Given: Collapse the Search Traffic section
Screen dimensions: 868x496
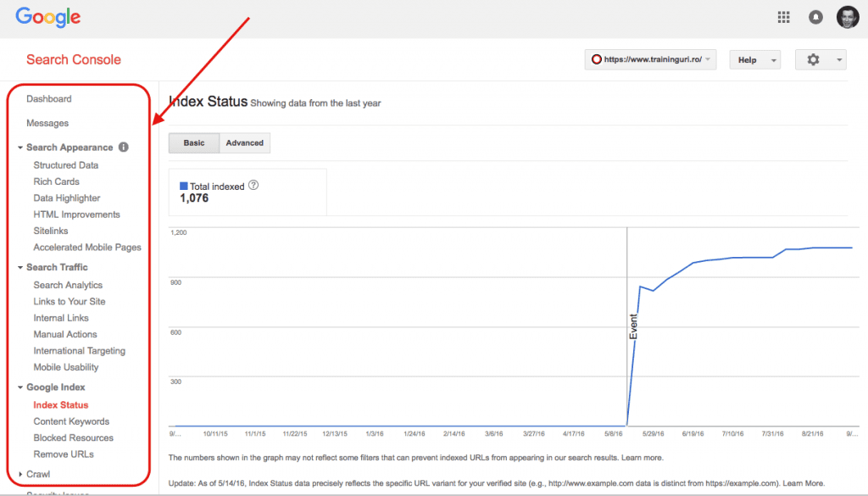Looking at the screenshot, I should coord(19,267).
